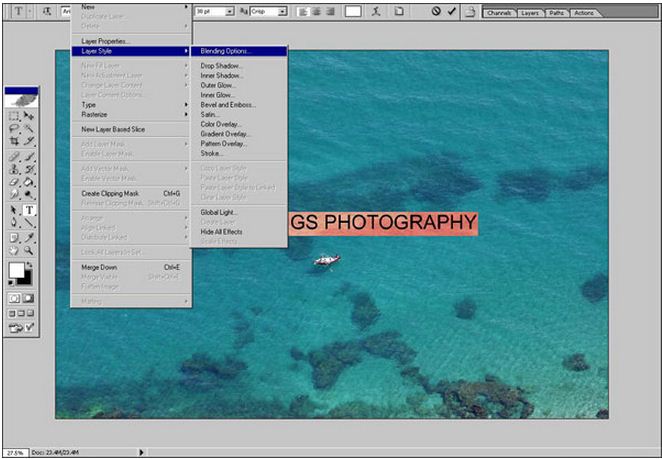The height and width of the screenshot is (459, 662).
Task: Open the font size dropdown showing 36 pt
Action: pyautogui.click(x=229, y=11)
